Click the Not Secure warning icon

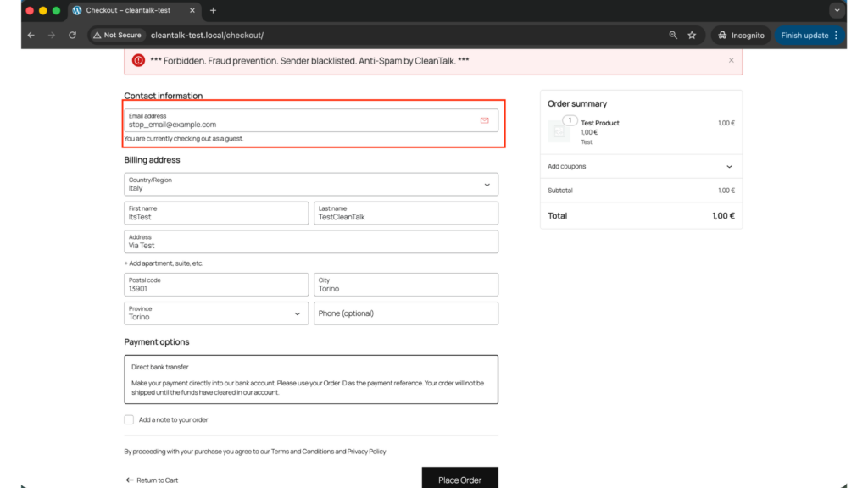coord(96,35)
